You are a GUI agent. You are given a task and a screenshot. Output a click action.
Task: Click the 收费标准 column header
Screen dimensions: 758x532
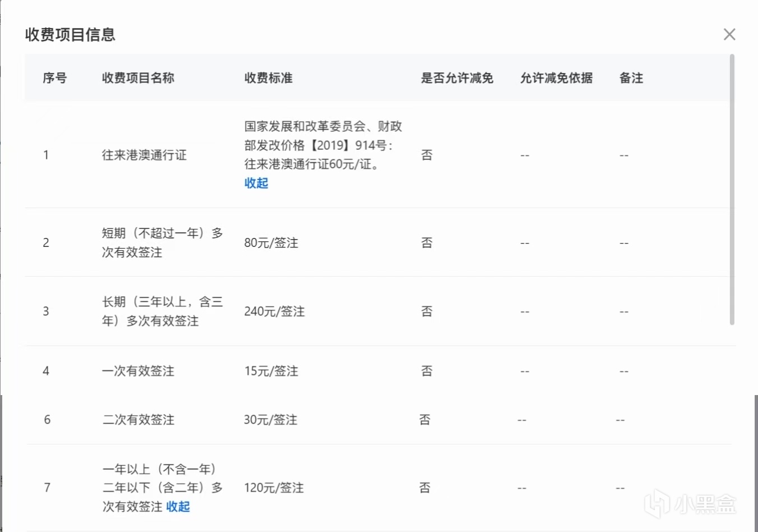[268, 78]
